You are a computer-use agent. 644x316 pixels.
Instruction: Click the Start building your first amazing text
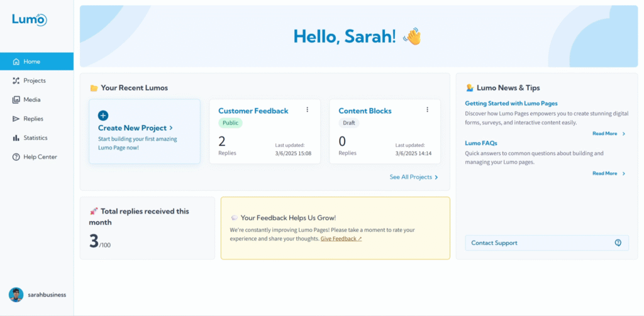138,143
